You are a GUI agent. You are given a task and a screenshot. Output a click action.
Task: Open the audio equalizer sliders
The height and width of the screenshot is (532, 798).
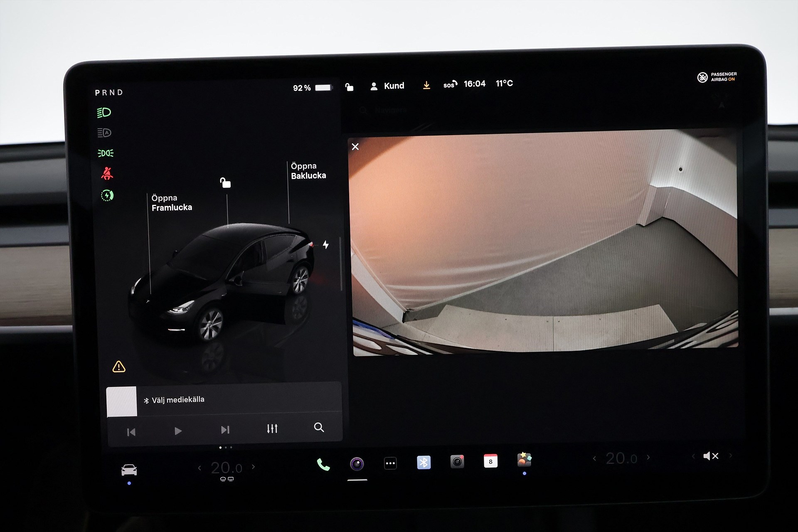point(272,429)
